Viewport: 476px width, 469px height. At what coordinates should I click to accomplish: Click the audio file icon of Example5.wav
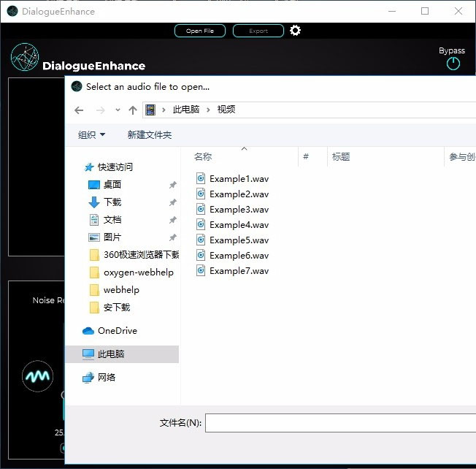click(201, 240)
